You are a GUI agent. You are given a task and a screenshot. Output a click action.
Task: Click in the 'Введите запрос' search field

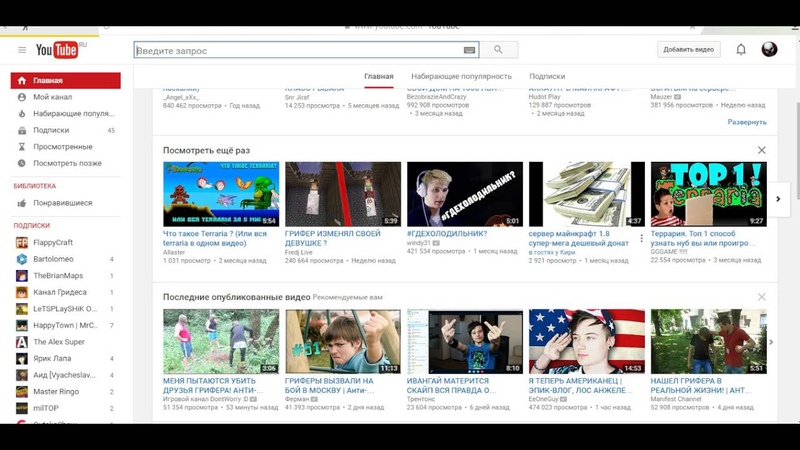[x=298, y=50]
